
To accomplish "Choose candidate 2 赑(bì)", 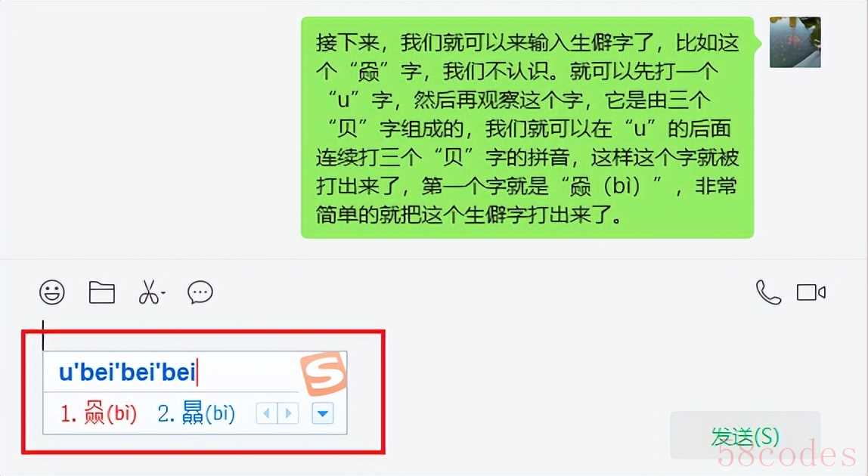I will (197, 413).
